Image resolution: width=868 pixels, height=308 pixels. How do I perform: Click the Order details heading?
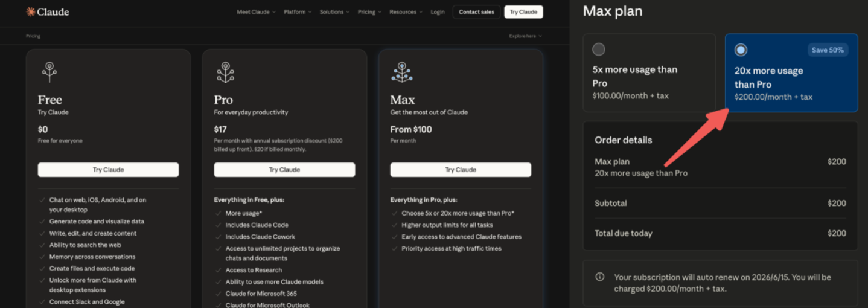pyautogui.click(x=624, y=140)
